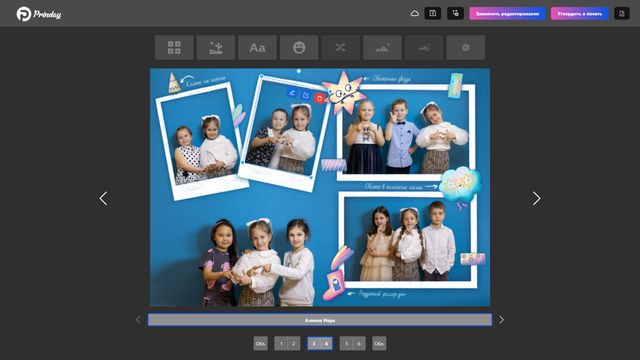The image size is (640, 360).
Task: Select the front cover page thumbnail
Action: (260, 343)
